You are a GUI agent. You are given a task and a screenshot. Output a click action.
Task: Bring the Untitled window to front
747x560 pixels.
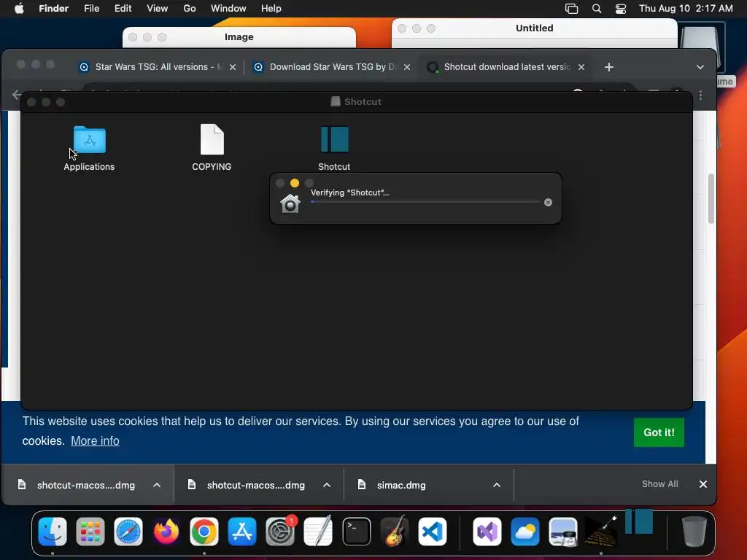tap(535, 28)
